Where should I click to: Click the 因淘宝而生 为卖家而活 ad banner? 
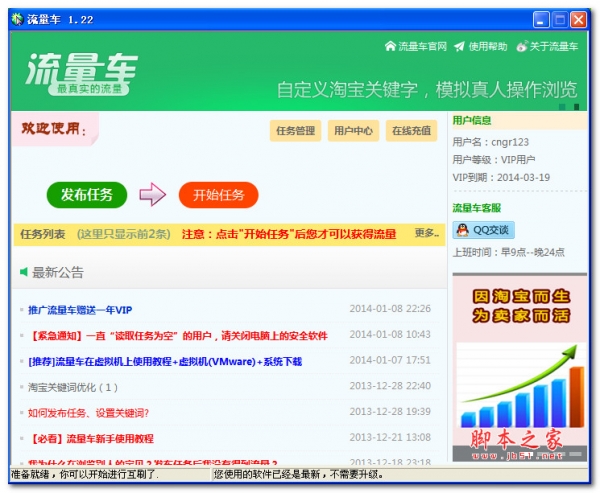[520, 368]
